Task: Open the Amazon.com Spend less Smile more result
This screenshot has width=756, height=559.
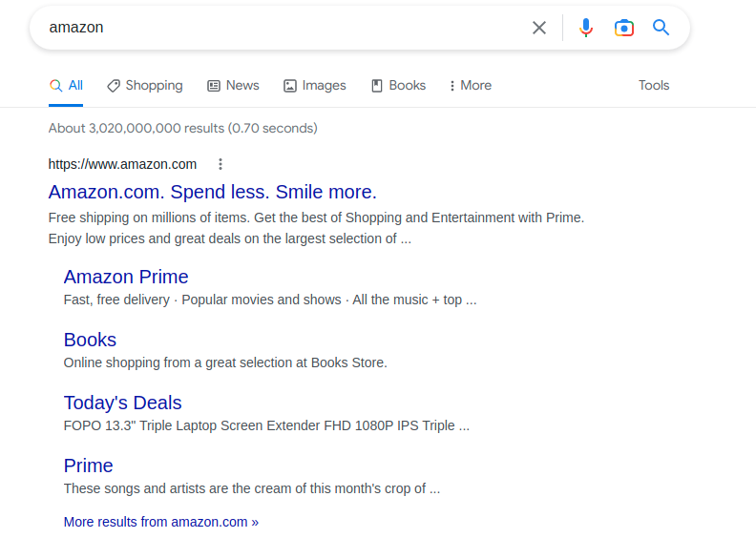Action: click(212, 192)
